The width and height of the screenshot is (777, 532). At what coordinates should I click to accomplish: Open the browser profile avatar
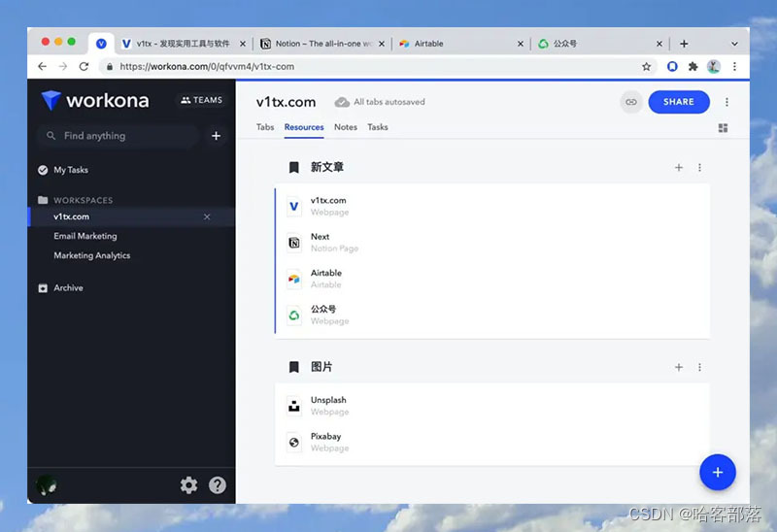coord(714,66)
